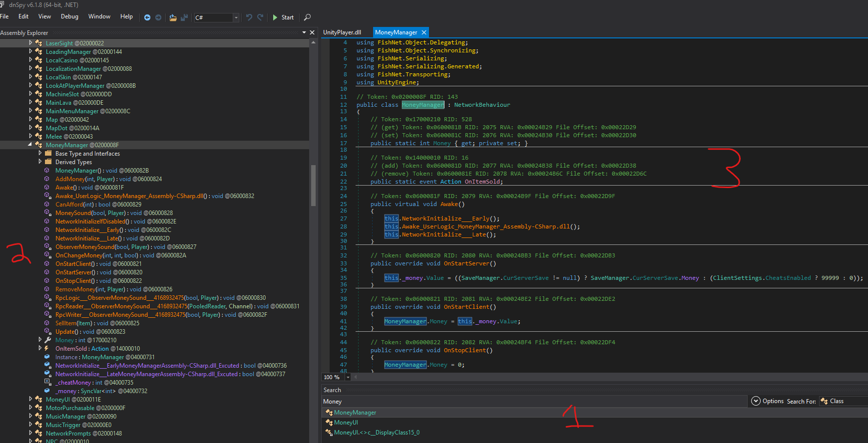Screen dimensions: 868x443
Task: Expand Base Type and Interfaces folder
Action: point(40,153)
